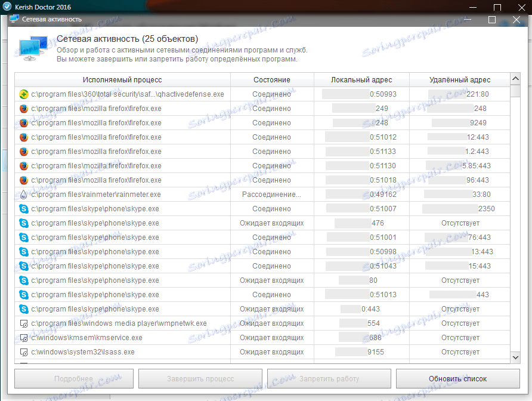Click Firefox icon in row with port 0:51012
This screenshot has width=532, height=401.
click(x=24, y=137)
